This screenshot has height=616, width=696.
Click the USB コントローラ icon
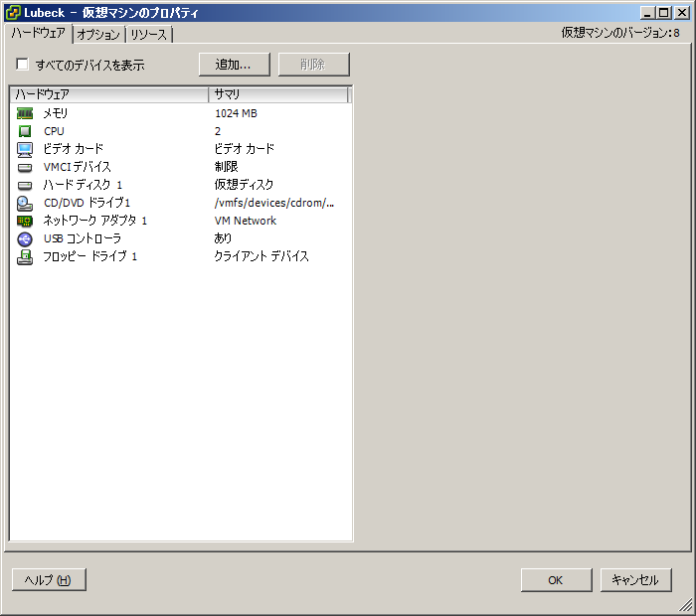pos(25,239)
